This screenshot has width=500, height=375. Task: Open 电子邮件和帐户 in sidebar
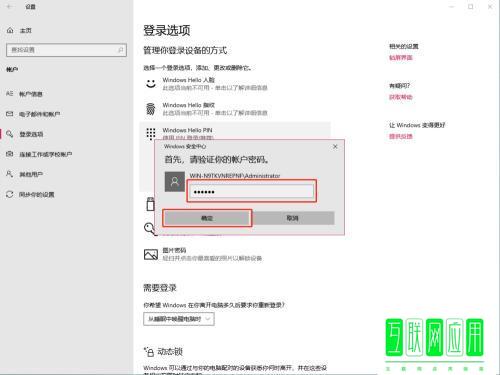tap(39, 114)
